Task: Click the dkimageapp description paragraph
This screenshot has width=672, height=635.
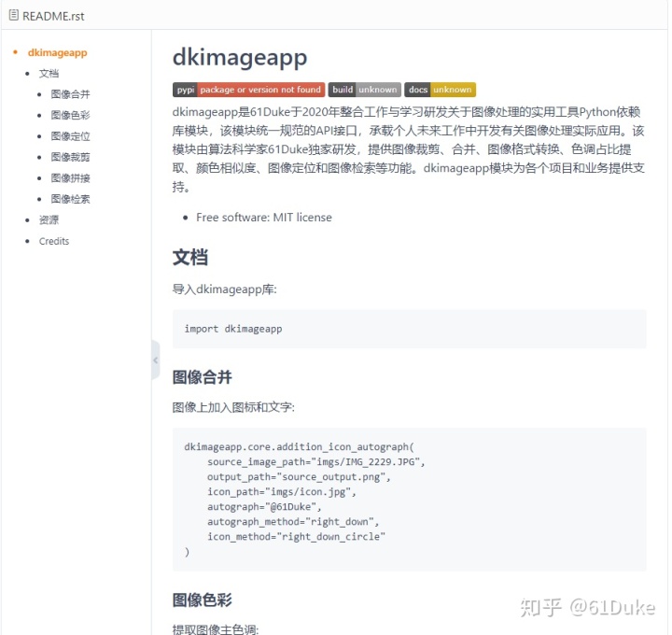Action: click(x=409, y=149)
